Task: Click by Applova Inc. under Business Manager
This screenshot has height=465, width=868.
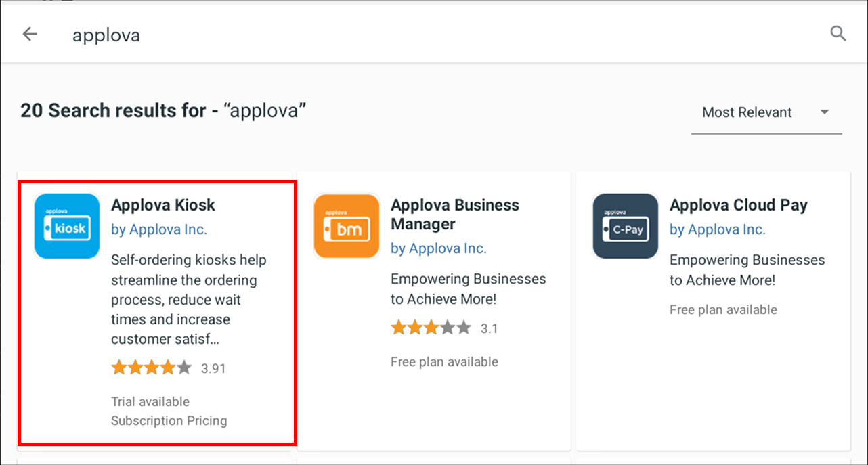Action: click(438, 248)
